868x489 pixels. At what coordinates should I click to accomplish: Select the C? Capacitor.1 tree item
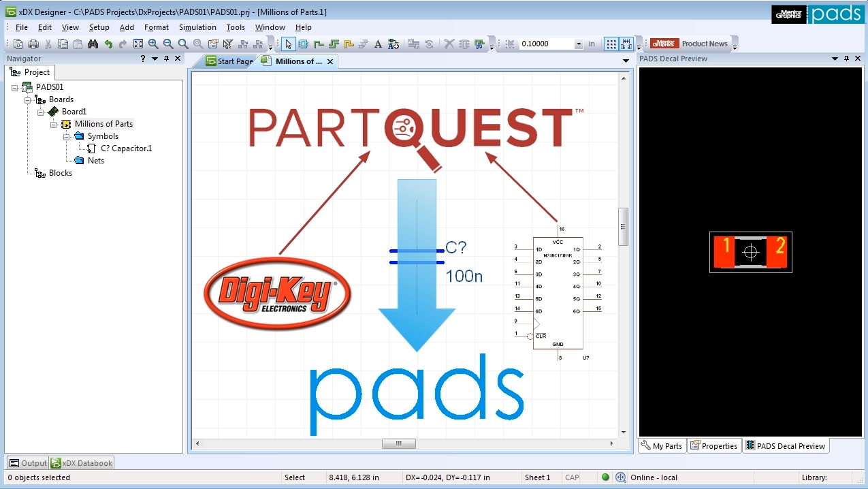(126, 148)
